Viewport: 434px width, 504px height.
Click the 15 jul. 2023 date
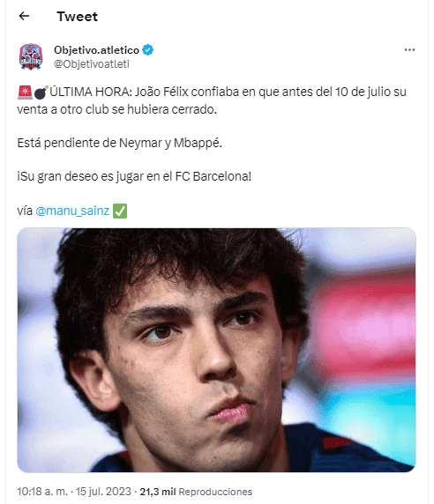coord(103,492)
